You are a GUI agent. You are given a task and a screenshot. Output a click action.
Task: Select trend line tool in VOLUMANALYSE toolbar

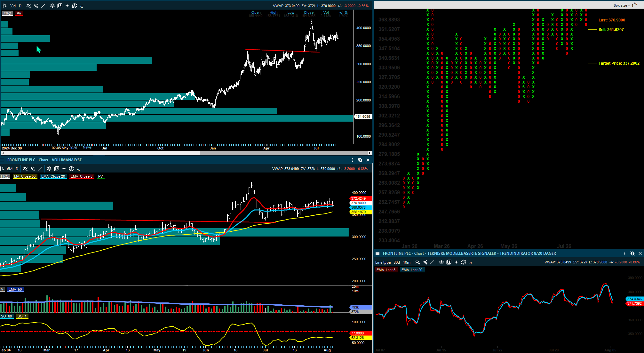point(40,169)
